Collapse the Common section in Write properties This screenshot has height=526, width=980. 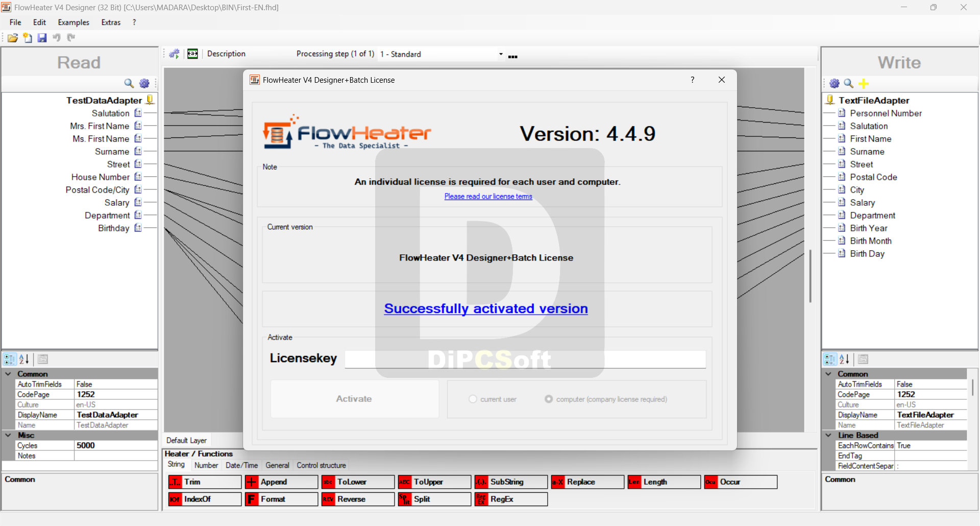tap(828, 374)
